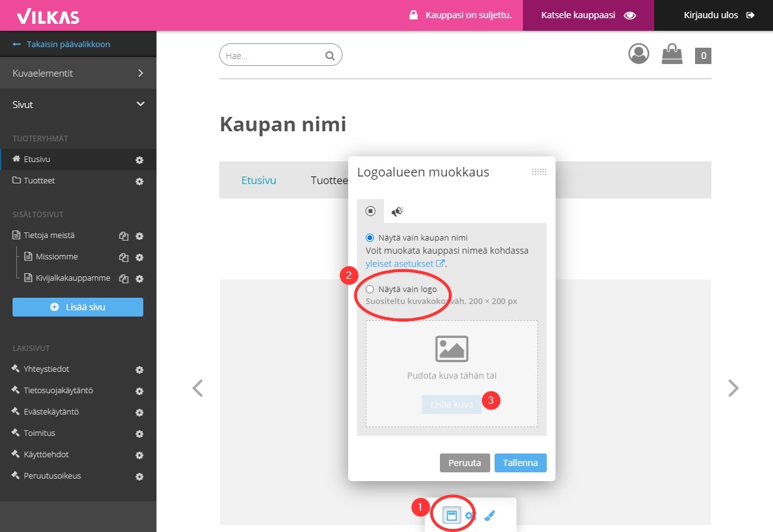The image size is (773, 532).
Task: Open element settings gear in bottom toolbar
Action: click(x=471, y=516)
